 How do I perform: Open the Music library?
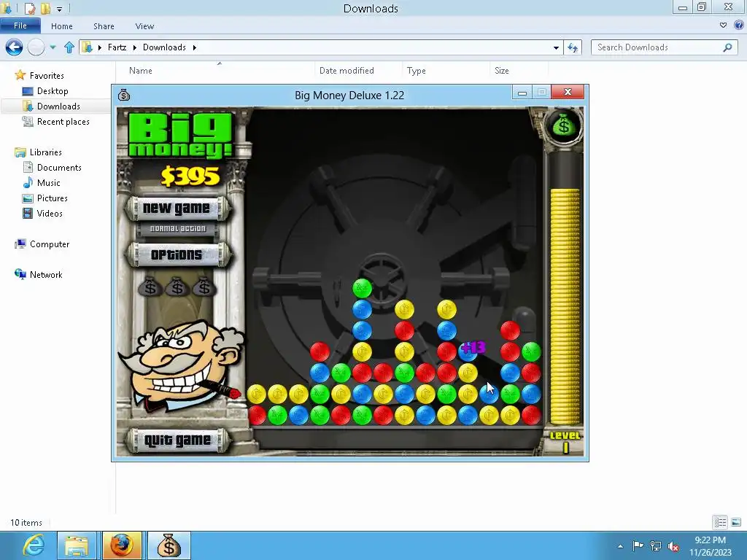tap(48, 183)
